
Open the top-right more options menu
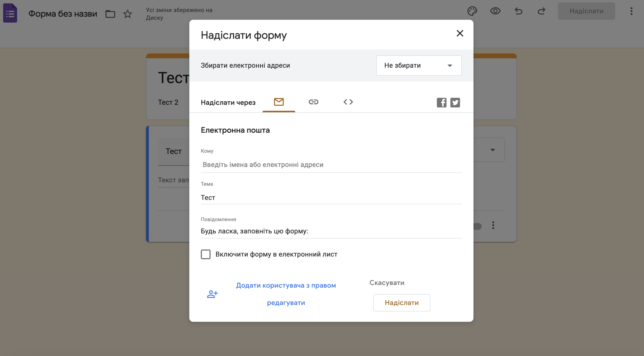tap(631, 11)
